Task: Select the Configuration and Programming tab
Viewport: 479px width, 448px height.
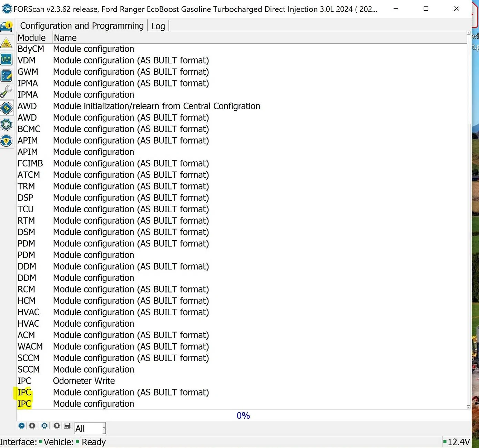Action: (x=82, y=26)
